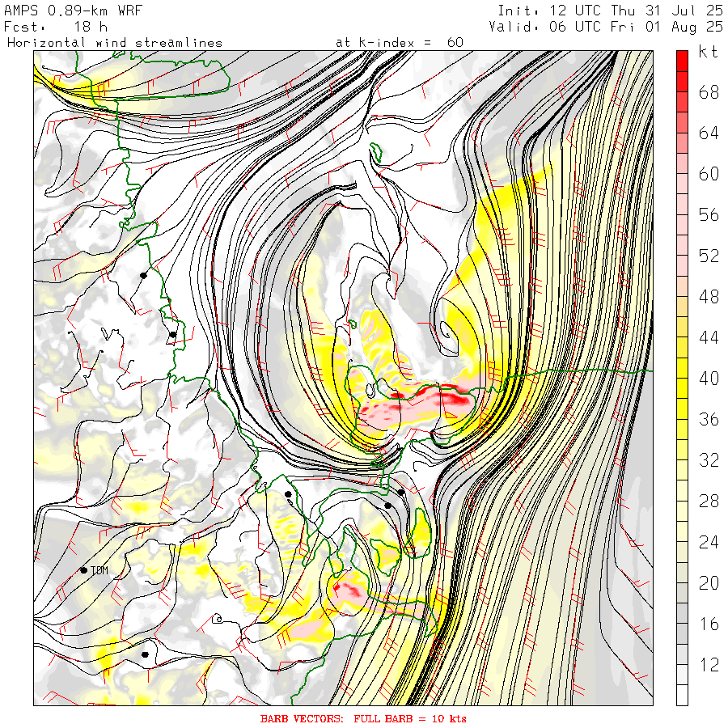This screenshot has width=728, height=728.
Task: Select the 44 legend label
Action: tap(709, 337)
